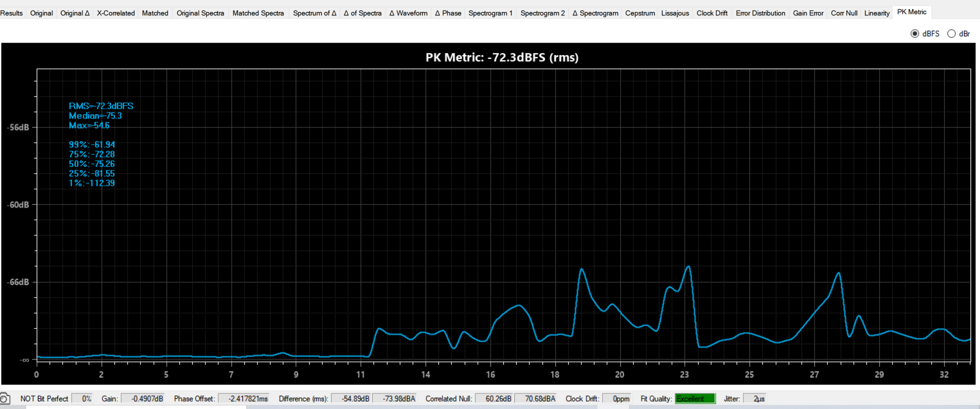
Task: Click the -56dB y-axis label
Action: (18, 127)
